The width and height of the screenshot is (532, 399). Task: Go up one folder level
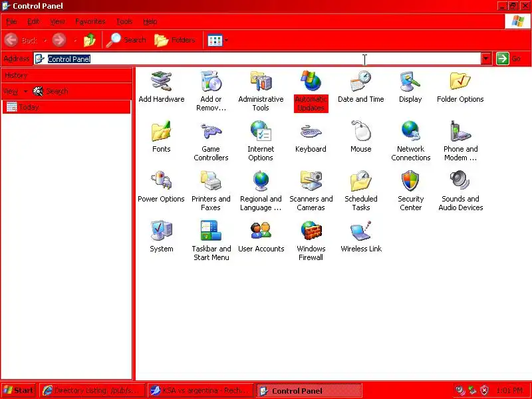coord(90,40)
